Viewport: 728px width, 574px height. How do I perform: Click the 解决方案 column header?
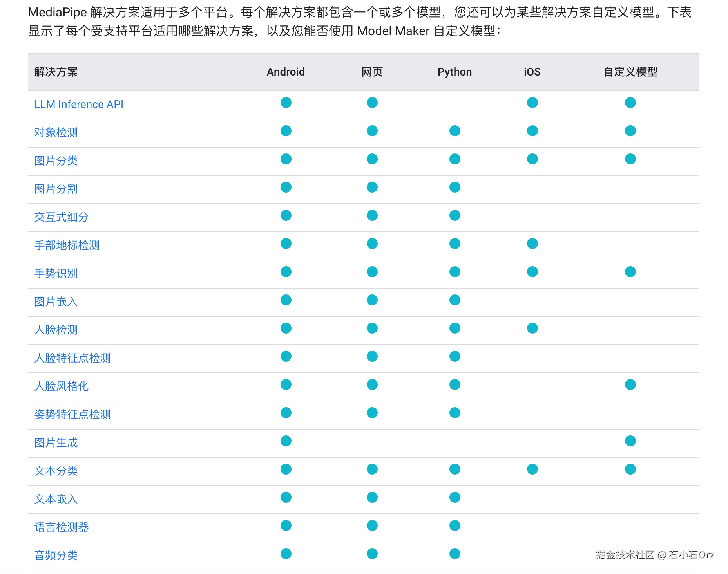(x=56, y=72)
